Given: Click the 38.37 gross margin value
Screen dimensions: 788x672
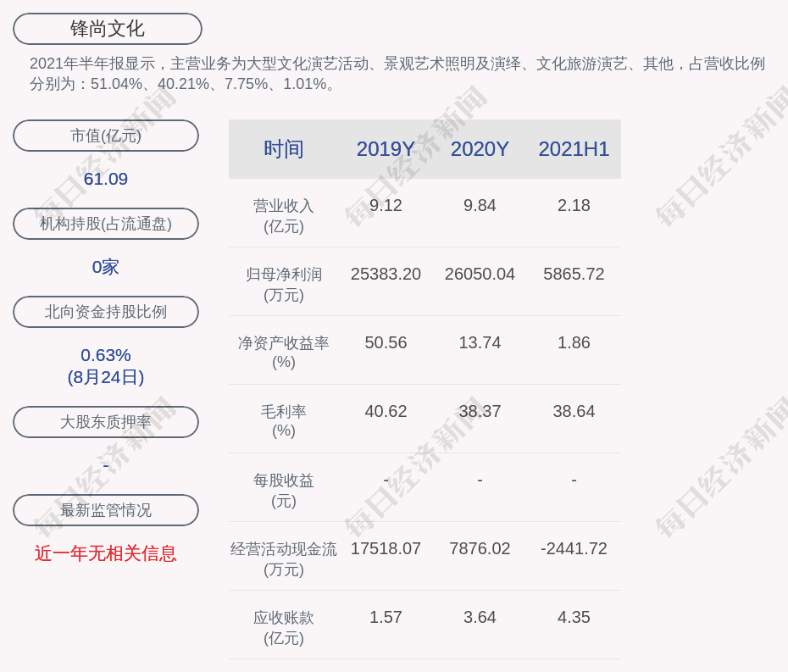Looking at the screenshot, I should 480,412.
